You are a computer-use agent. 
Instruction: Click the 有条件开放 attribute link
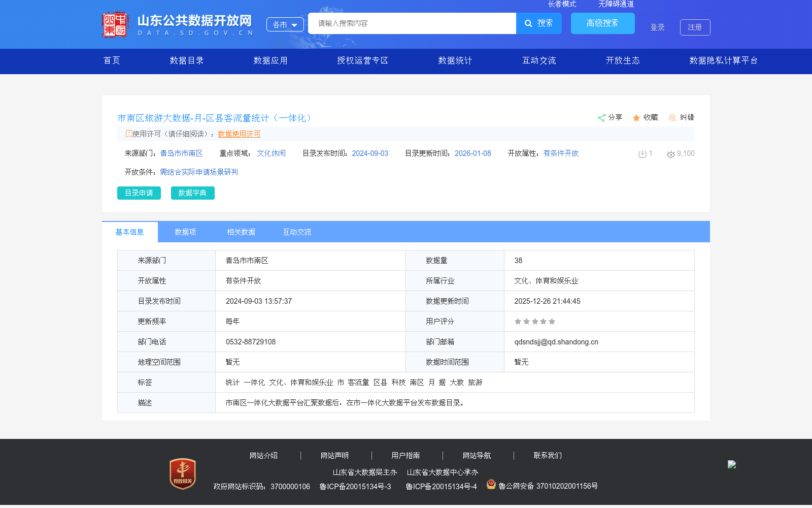[561, 153]
